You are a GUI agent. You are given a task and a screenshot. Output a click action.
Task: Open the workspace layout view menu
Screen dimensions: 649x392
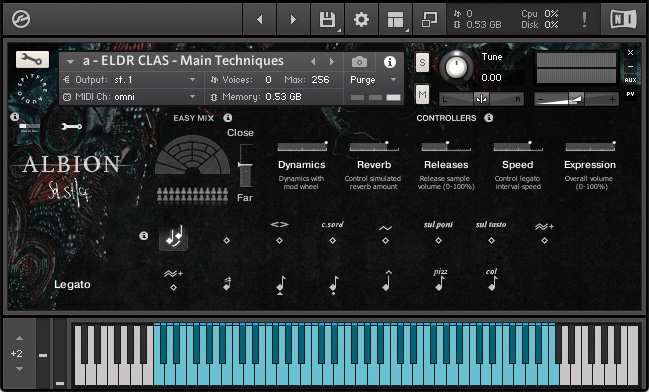point(395,19)
